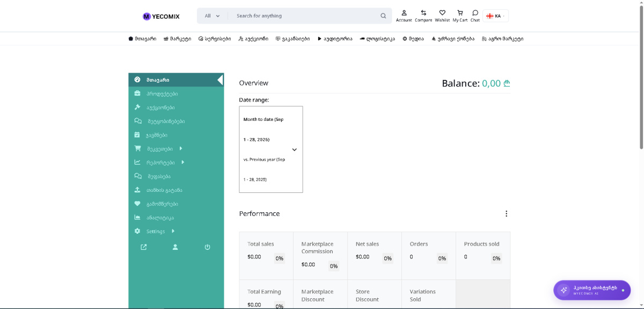Viewport: 644px width, 309px height.
Task: Click the Balance: 0,00 amount
Action: coord(475,83)
